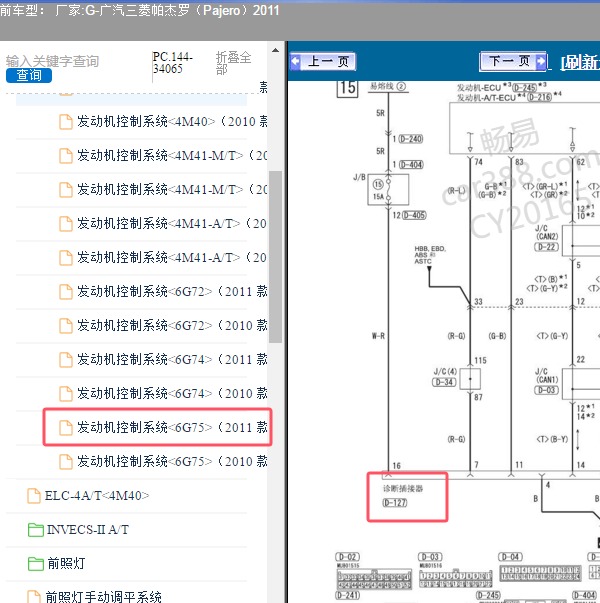Click the left arrow icon on 上一页
The width and height of the screenshot is (600, 603).
pyautogui.click(x=296, y=61)
